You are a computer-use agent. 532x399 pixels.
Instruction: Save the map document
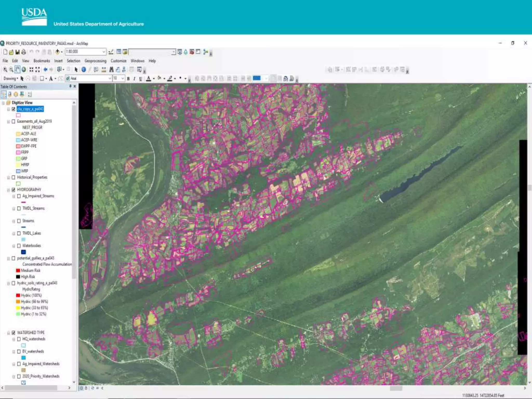pos(17,52)
